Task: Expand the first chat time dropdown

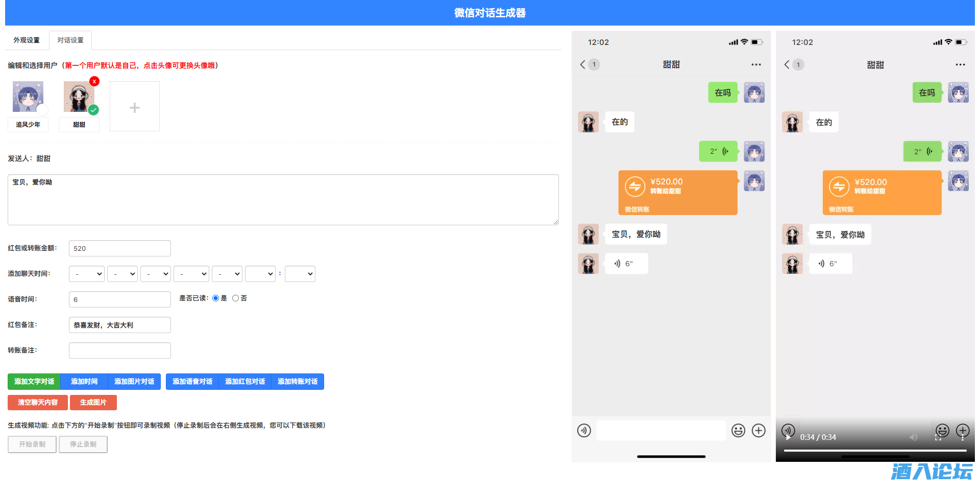Action: click(x=87, y=274)
